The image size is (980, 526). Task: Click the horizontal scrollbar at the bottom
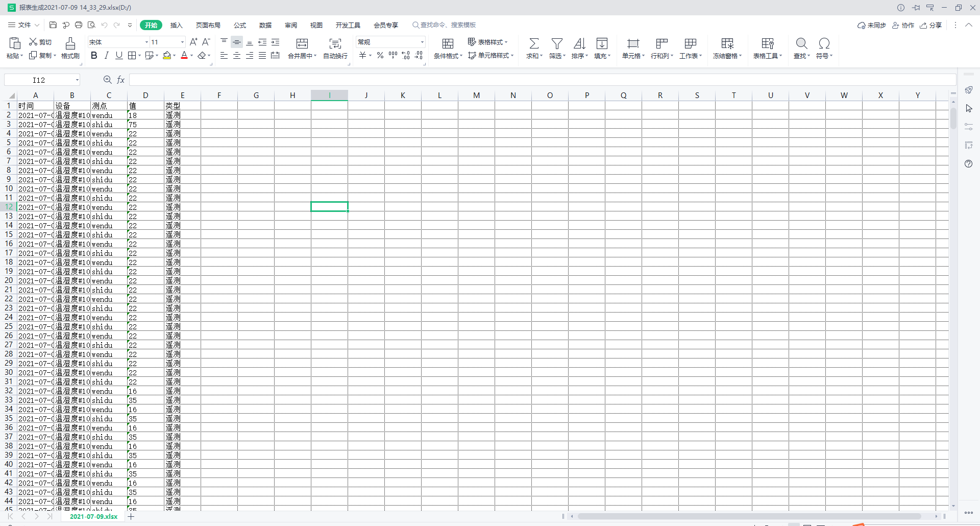pos(749,516)
